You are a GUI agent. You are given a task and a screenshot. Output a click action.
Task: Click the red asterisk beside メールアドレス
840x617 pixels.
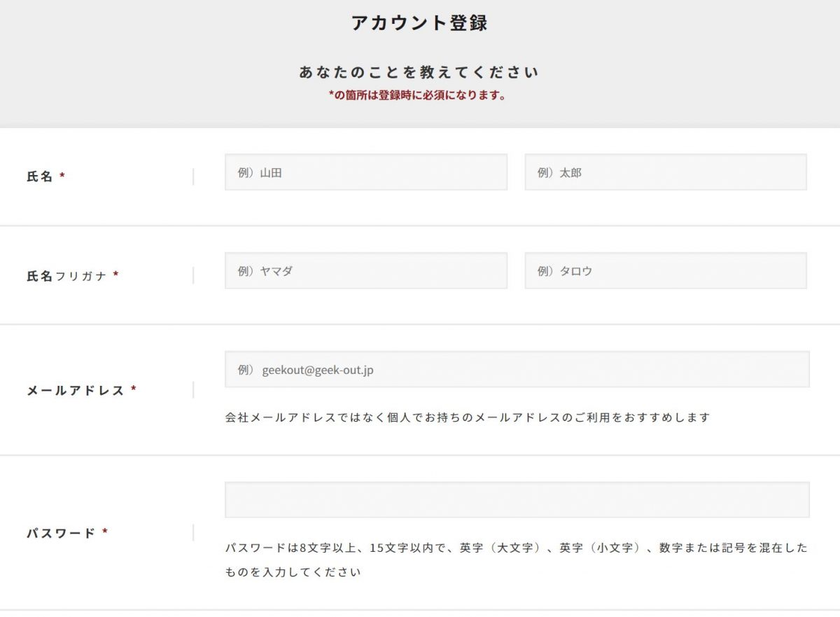(x=134, y=390)
